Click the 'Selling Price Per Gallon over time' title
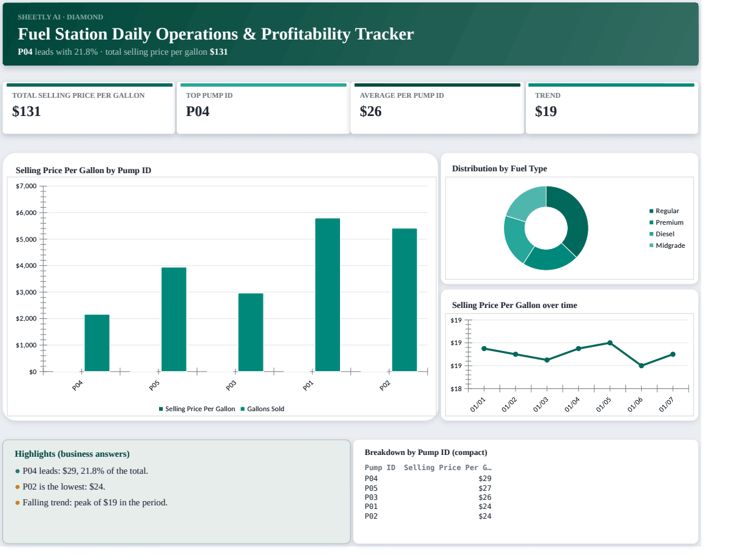The width and height of the screenshot is (745, 560). [x=514, y=306]
